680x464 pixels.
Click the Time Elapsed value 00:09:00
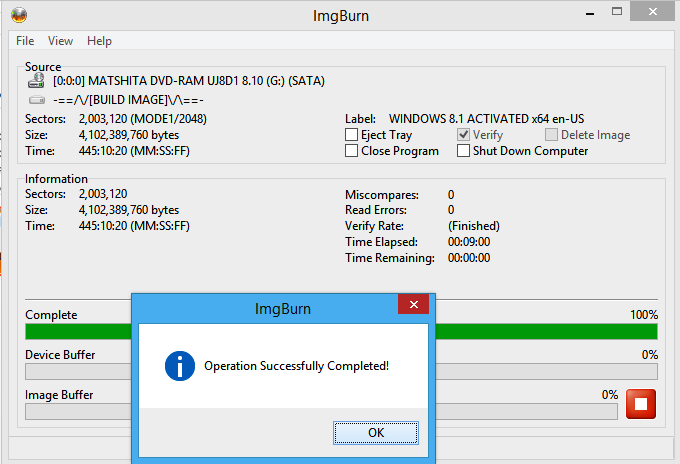click(469, 242)
